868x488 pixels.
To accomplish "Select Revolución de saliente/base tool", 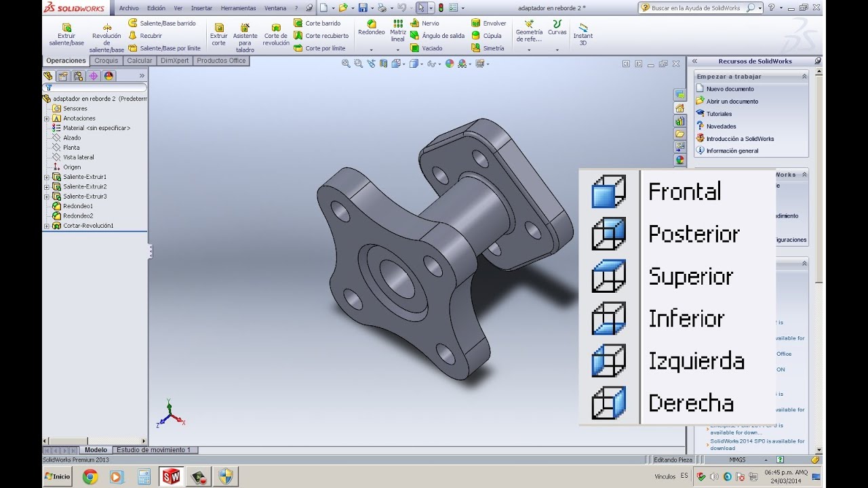I will (x=106, y=37).
